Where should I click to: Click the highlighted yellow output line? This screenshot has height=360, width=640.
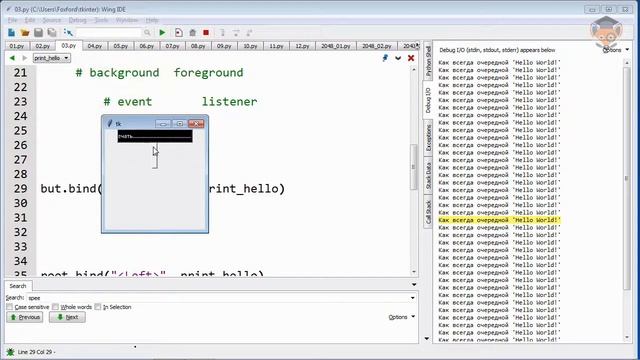[x=499, y=220]
